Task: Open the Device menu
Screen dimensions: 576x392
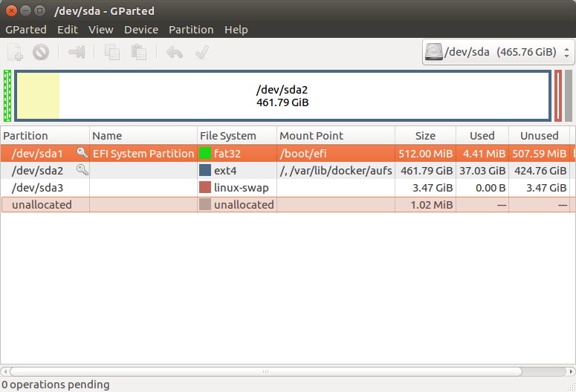Action: point(141,30)
